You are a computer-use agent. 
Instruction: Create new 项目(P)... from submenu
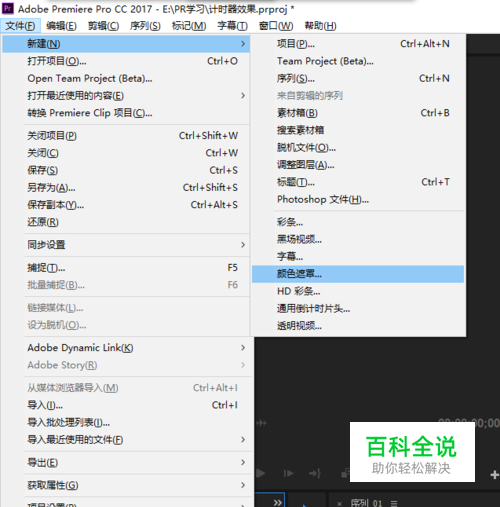tap(358, 44)
